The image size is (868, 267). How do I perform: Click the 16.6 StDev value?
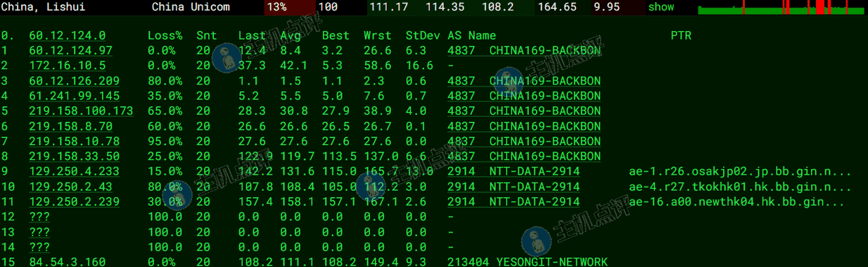coord(420,66)
